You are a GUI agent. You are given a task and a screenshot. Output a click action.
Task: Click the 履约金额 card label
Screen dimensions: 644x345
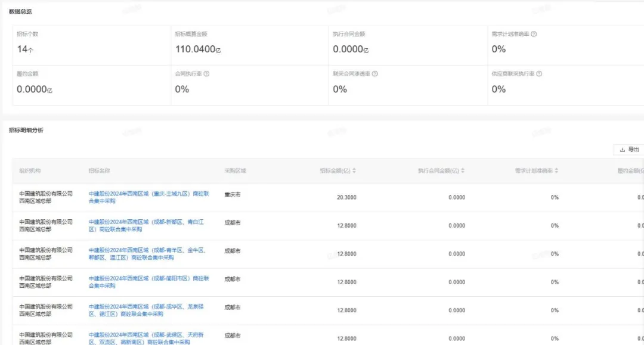[27, 74]
